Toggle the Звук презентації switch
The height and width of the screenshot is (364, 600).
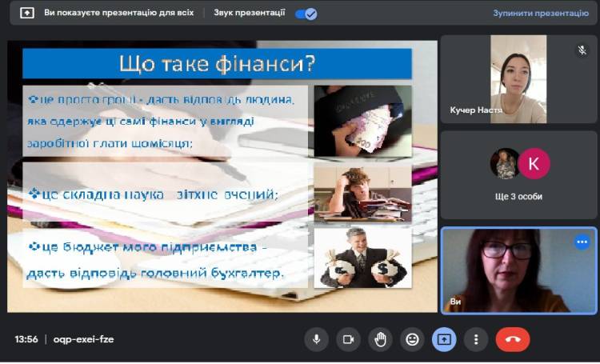(x=306, y=14)
